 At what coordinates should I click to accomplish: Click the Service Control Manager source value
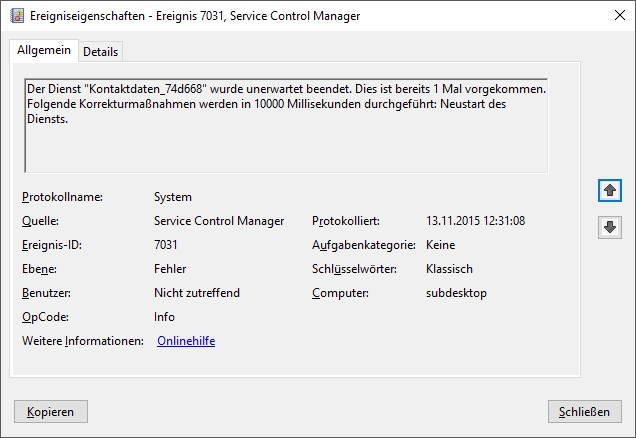click(219, 221)
